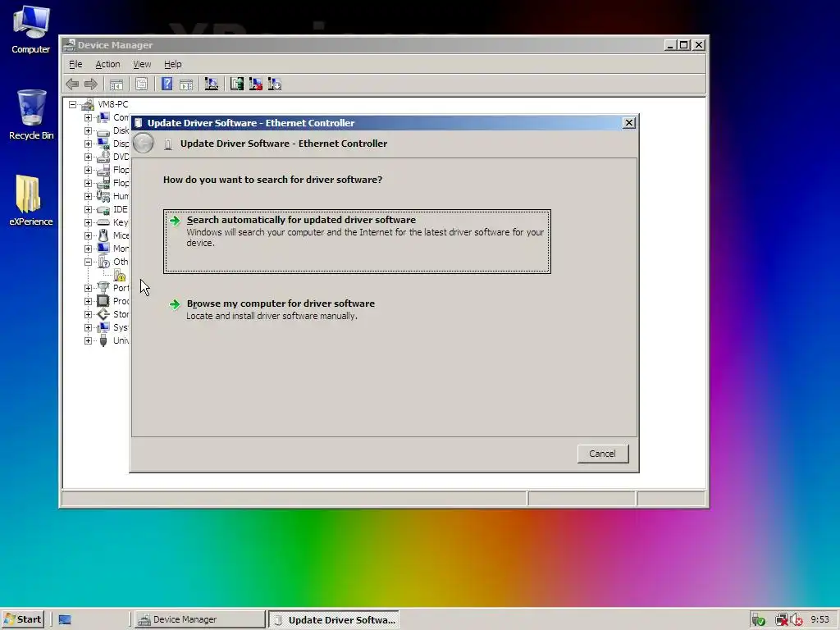Click the Start button
The image size is (840, 630).
[22, 619]
